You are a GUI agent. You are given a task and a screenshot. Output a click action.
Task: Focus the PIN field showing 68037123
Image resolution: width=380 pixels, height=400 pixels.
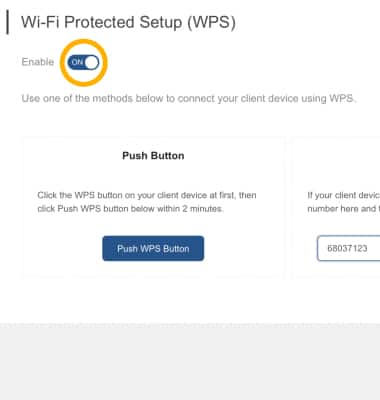[x=348, y=248]
